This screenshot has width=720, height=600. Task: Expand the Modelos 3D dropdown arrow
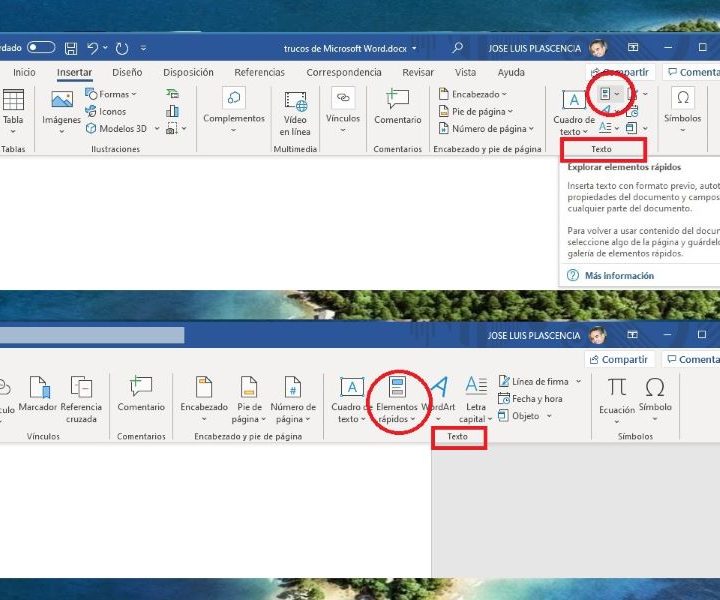tap(157, 129)
